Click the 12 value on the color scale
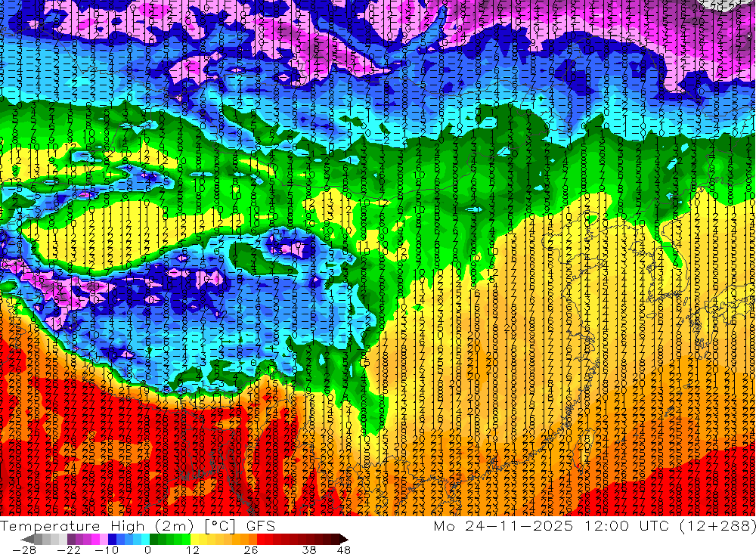The height and width of the screenshot is (554, 756). (x=193, y=550)
